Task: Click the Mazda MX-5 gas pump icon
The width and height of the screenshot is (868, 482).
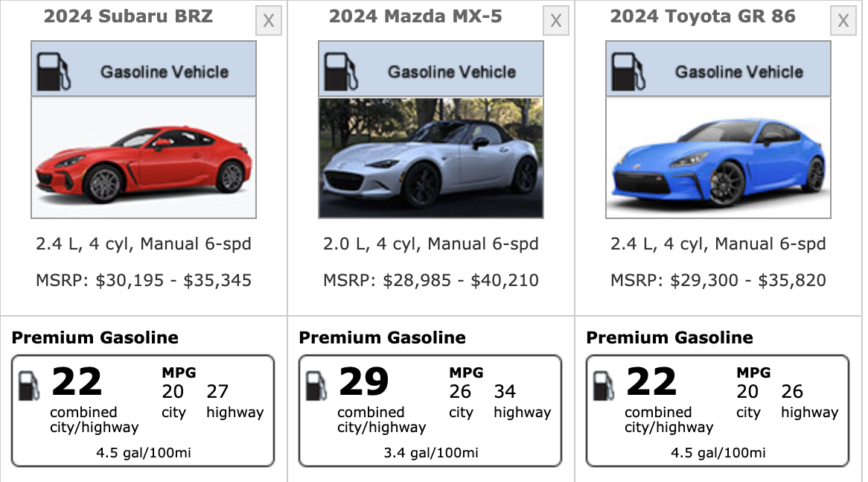Action: pyautogui.click(x=342, y=70)
